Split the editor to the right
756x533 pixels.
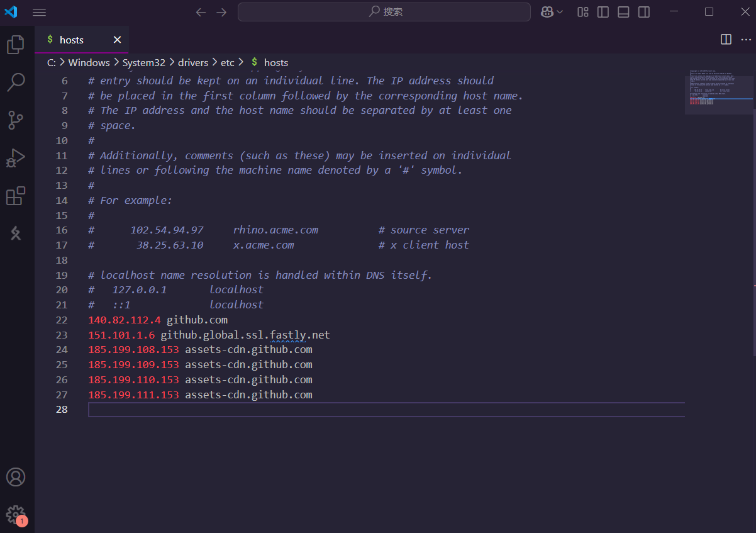tap(726, 40)
